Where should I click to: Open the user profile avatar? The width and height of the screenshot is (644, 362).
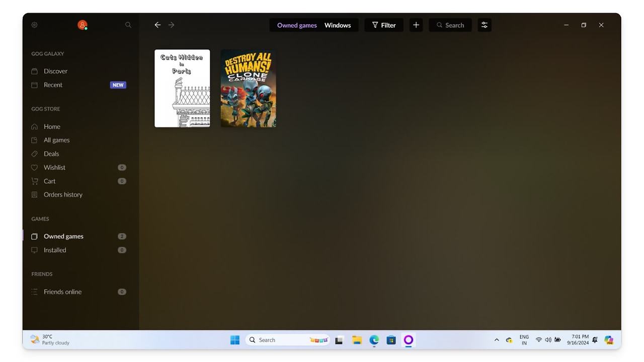coord(83,25)
